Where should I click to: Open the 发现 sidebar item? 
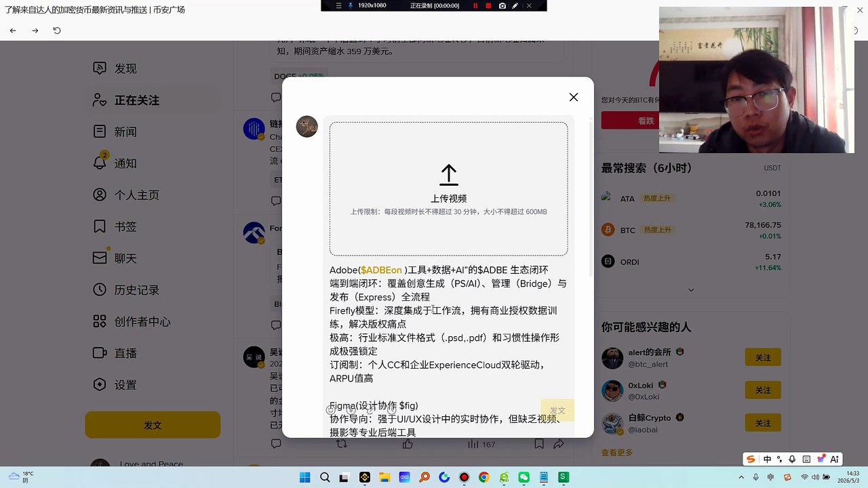coord(153,68)
